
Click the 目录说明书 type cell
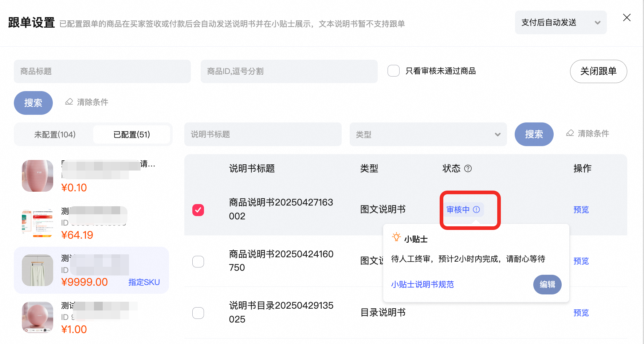tap(383, 312)
